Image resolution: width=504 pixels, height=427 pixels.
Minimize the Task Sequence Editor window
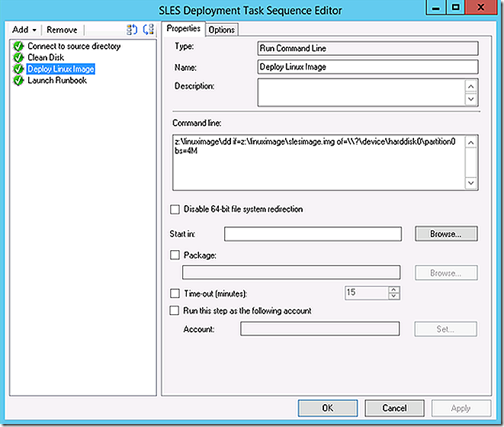[436, 8]
